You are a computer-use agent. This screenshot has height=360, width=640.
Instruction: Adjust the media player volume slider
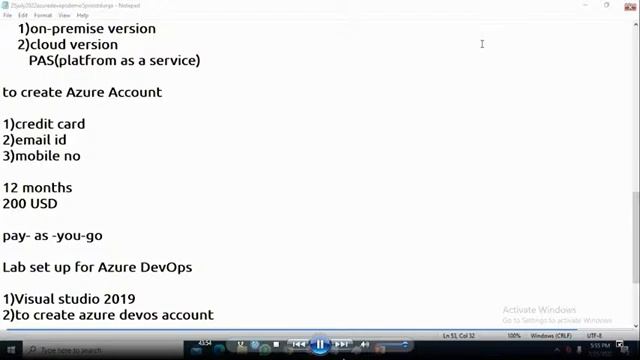pyautogui.click(x=392, y=345)
